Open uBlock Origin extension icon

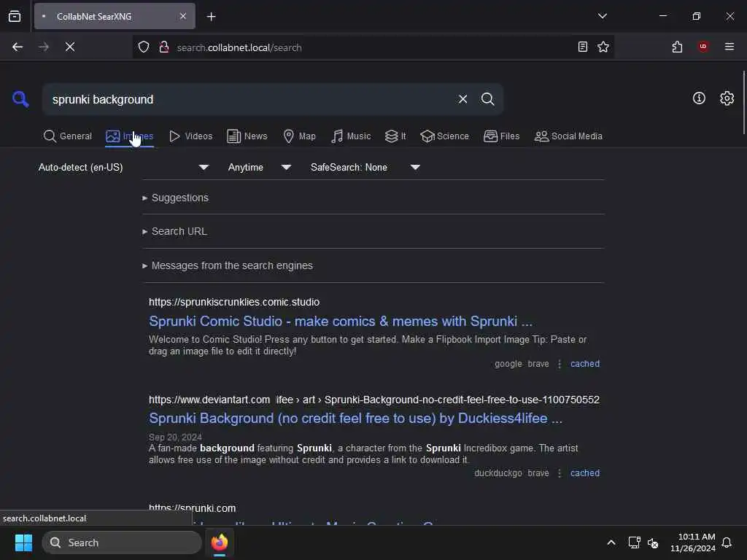pos(703,47)
